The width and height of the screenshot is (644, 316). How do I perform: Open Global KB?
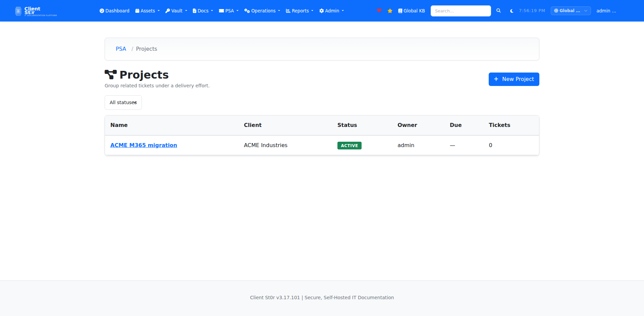tap(412, 11)
